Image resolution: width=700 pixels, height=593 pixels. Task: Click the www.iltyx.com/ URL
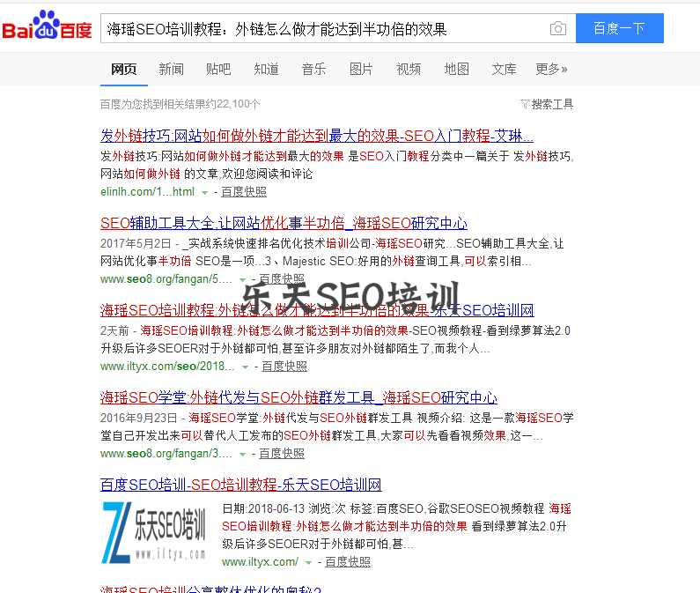coord(261,561)
